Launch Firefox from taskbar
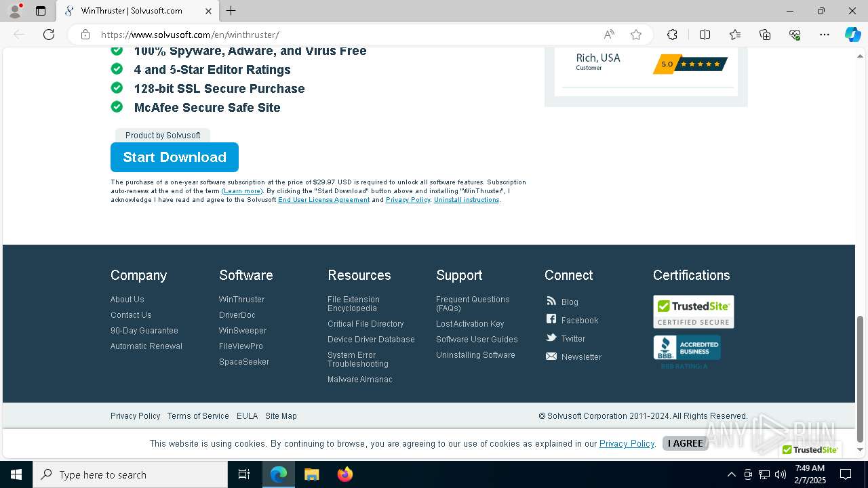This screenshot has width=868, height=488. click(344, 474)
